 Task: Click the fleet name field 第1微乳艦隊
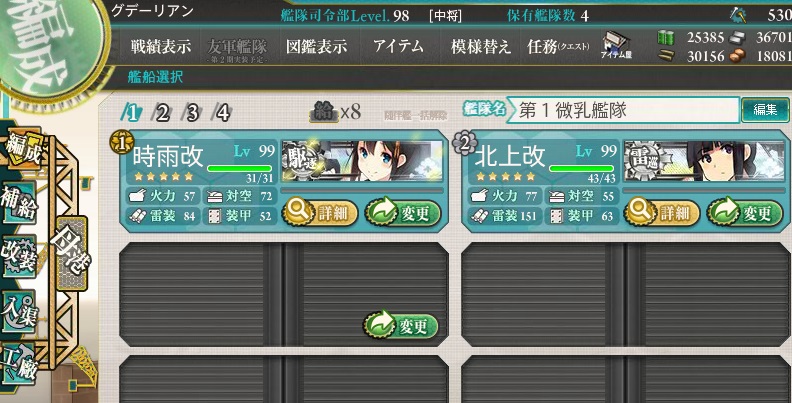pyautogui.click(x=622, y=110)
